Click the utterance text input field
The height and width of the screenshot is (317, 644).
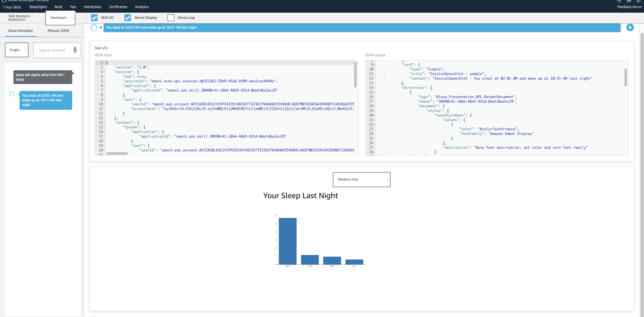point(52,50)
